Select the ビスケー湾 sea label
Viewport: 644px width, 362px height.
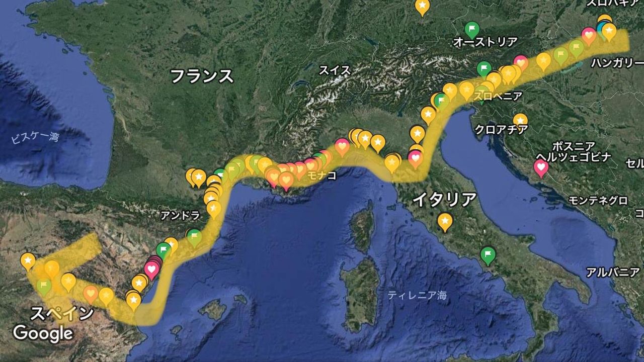(35, 137)
